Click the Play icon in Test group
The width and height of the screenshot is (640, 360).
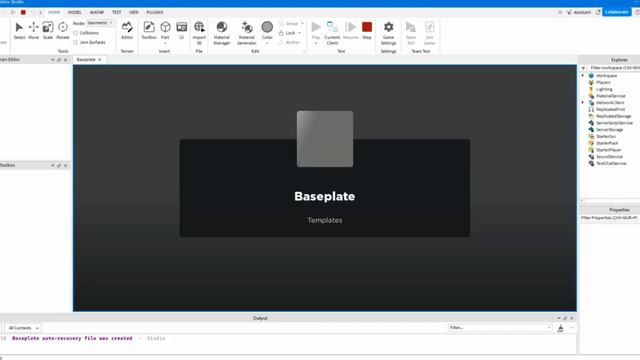tap(316, 27)
